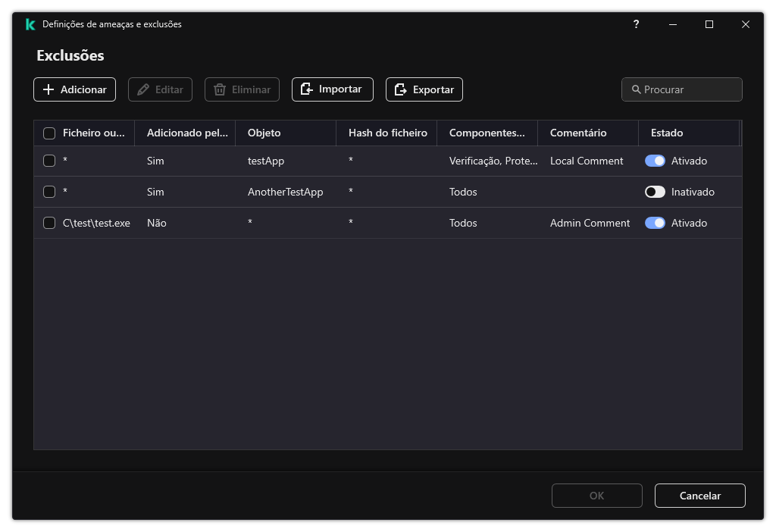This screenshot has width=776, height=532.
Task: Click the Kaspersky logo in title bar
Action: [x=30, y=24]
